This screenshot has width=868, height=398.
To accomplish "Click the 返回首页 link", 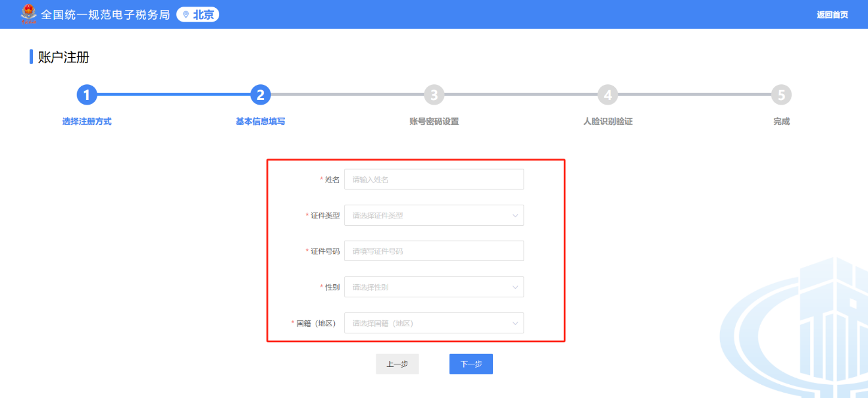I will 832,14.
